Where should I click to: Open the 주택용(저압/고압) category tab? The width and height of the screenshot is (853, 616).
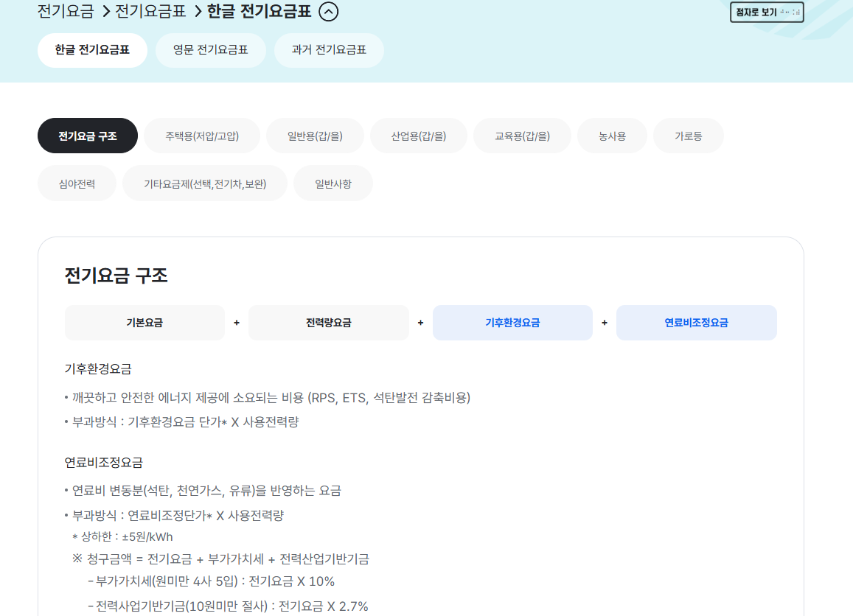click(202, 136)
